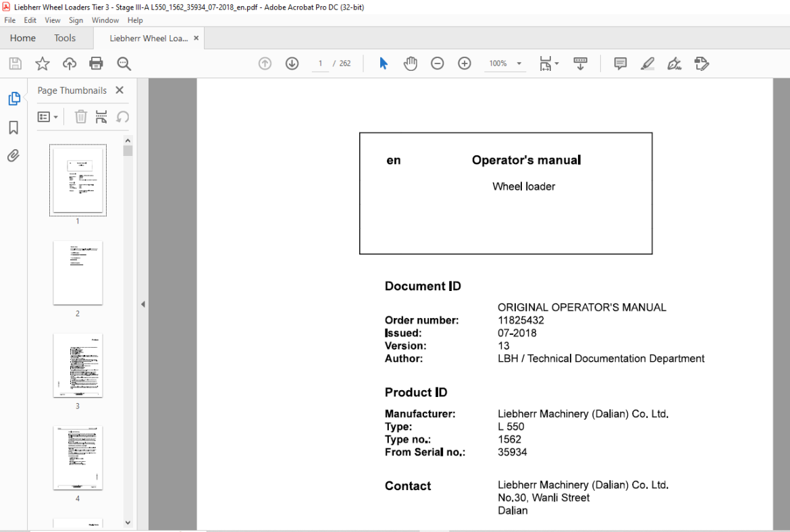Click the Print file icon
790x532 pixels.
96,63
